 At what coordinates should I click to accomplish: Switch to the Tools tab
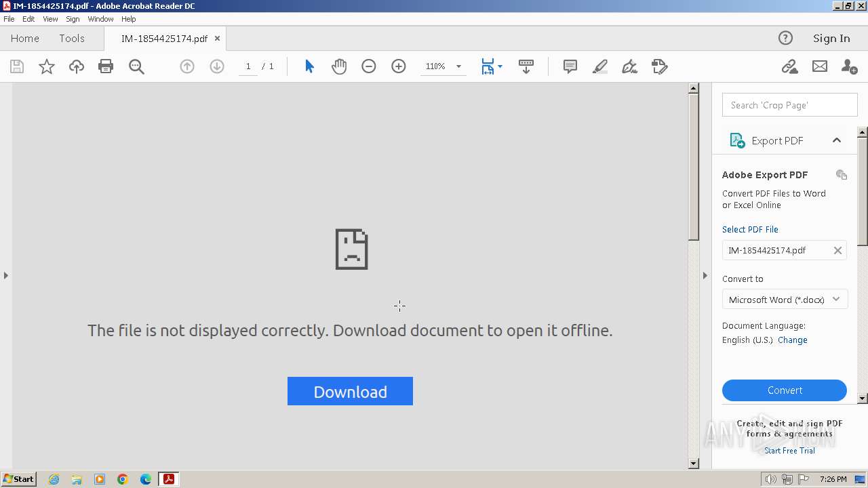coord(72,39)
